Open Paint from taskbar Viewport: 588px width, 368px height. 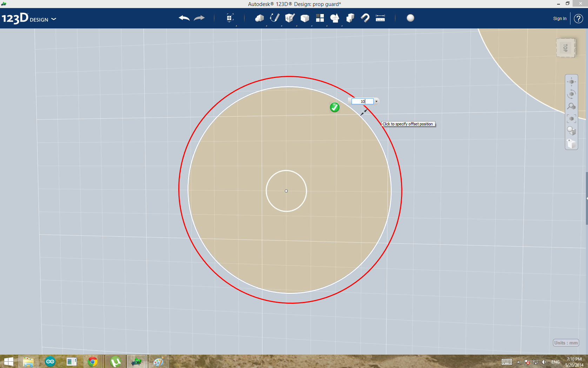[x=158, y=362]
